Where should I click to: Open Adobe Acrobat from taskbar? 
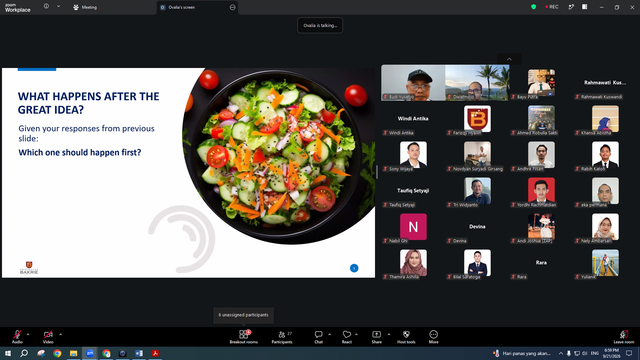click(155, 353)
